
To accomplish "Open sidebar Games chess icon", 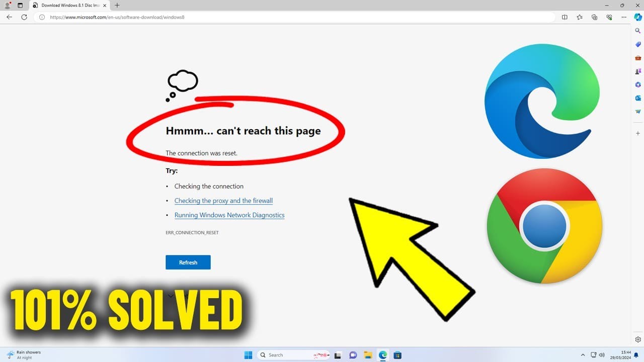I will point(638,71).
